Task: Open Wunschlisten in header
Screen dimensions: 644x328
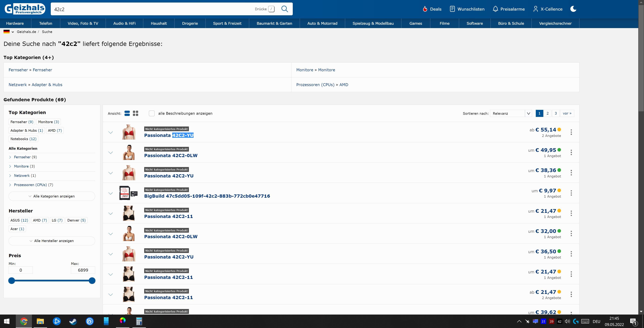Action: point(467,9)
